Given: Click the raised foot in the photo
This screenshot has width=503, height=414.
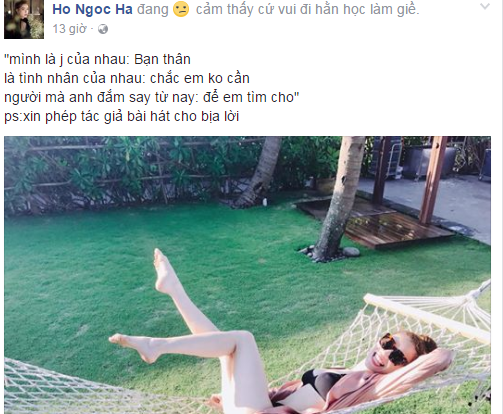Looking at the screenshot, I should click(163, 271).
